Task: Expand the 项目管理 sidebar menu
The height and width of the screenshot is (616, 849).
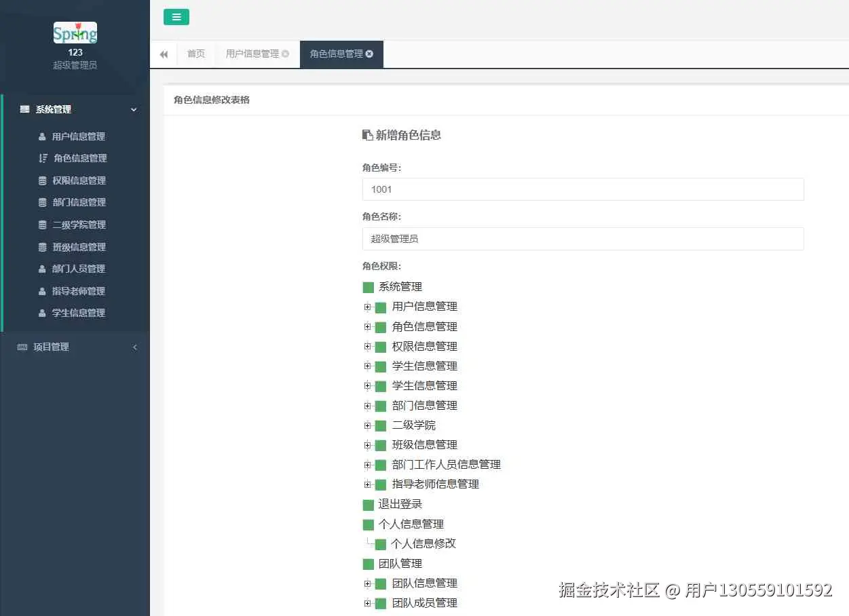Action: 75,347
